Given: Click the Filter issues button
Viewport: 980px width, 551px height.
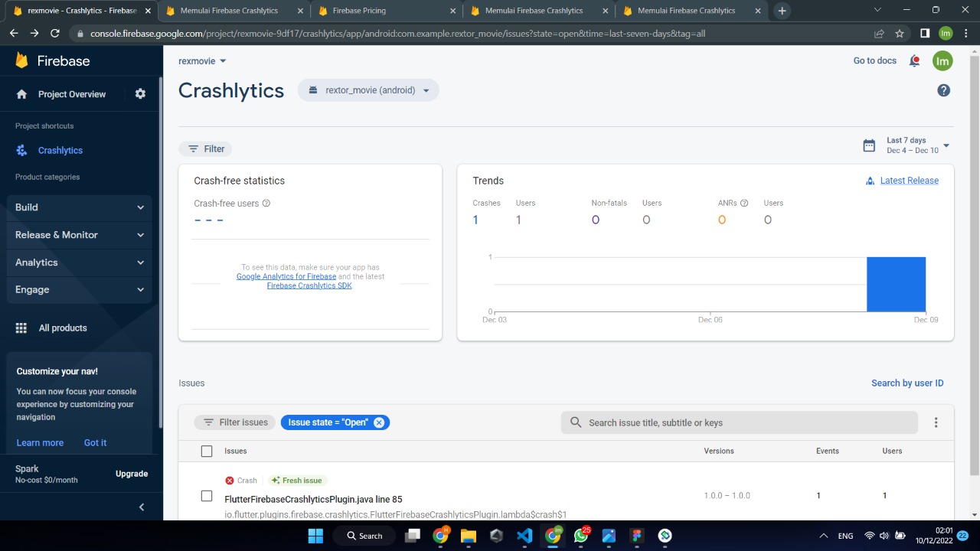Looking at the screenshot, I should 235,422.
